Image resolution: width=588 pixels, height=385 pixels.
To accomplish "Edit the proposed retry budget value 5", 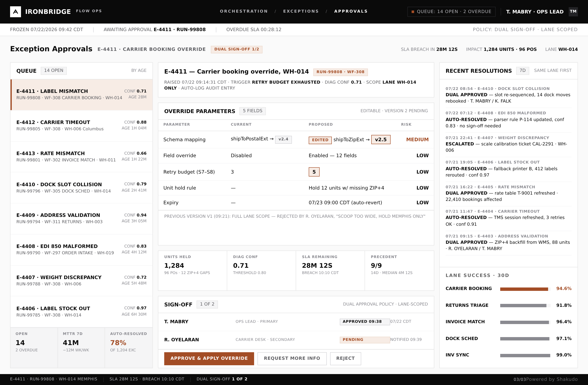I will [314, 172].
